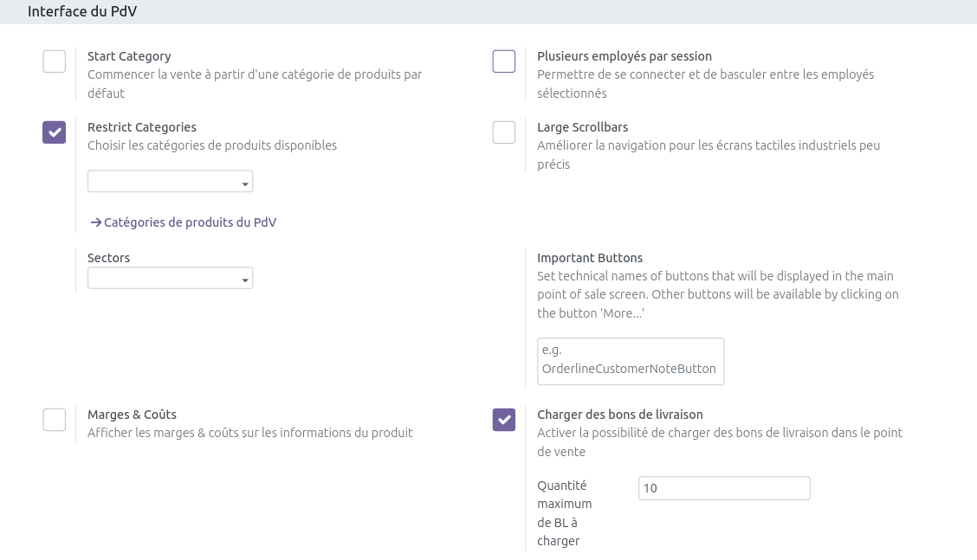
Task: Uncheck the Restrict Categories checkbox
Action: [x=55, y=132]
